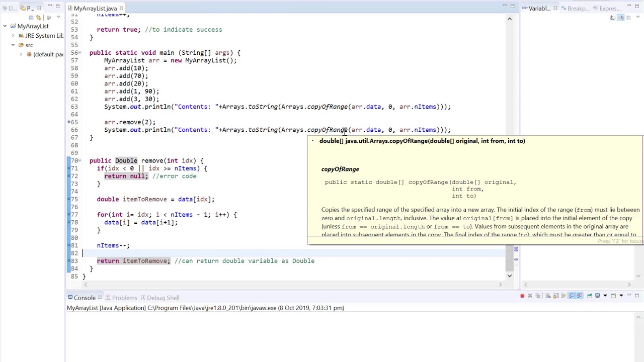
Task: Close the Package Explorer tab
Action: pos(39,8)
